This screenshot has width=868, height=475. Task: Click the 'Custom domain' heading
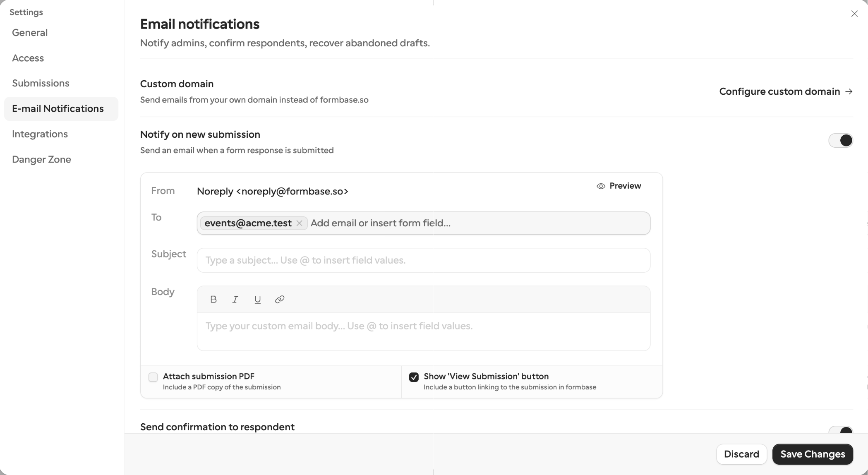177,84
